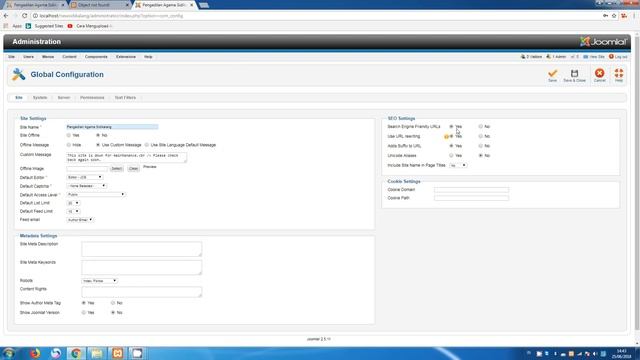Select Use Site Language Default Message

tap(147, 145)
